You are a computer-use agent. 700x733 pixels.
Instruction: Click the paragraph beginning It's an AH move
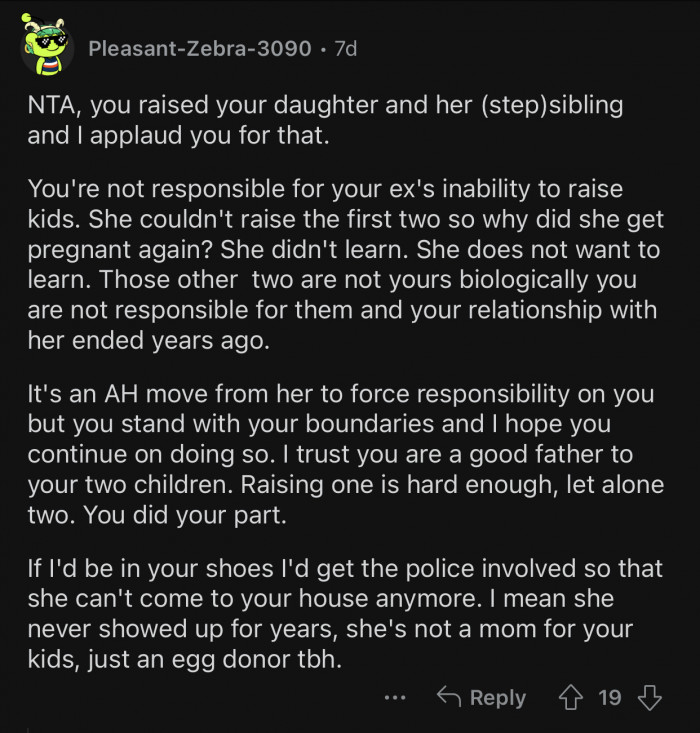346,454
